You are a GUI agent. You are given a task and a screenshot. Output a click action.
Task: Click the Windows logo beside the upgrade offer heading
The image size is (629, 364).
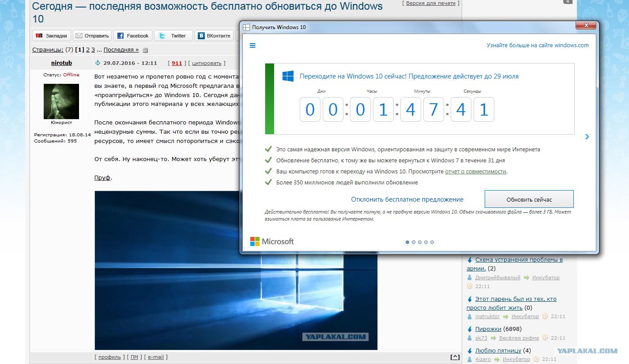(288, 76)
